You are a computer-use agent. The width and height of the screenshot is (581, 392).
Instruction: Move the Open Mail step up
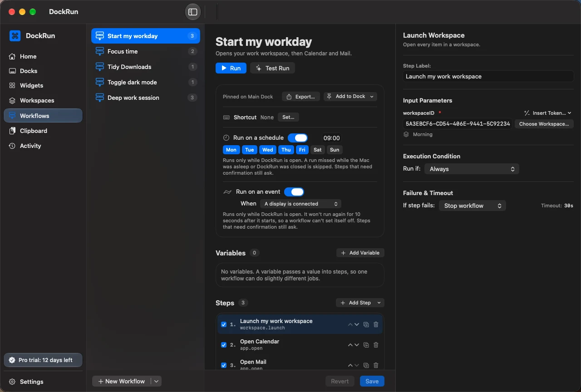(x=350, y=365)
